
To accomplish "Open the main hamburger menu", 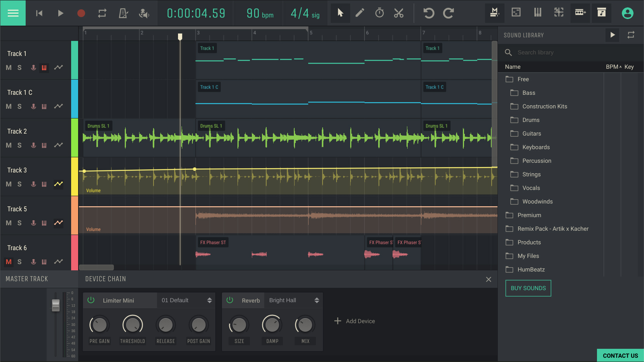I will tap(13, 13).
